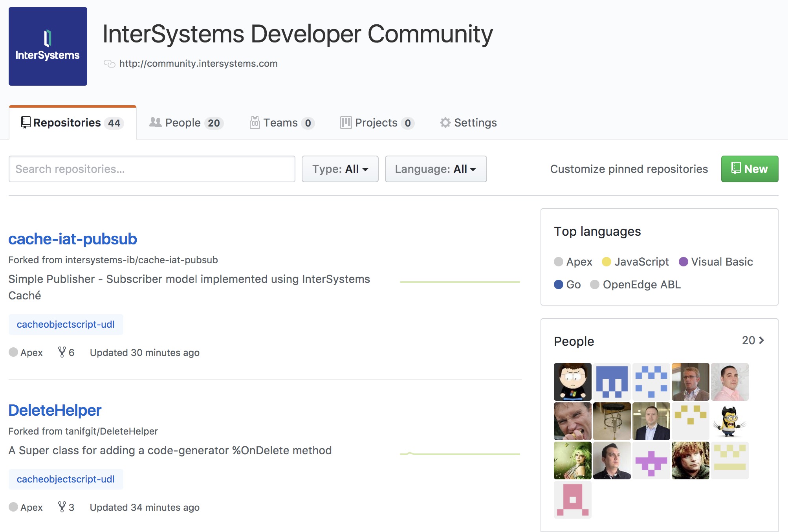Screen dimensions: 788x532
Task: Click the fork icon under cache-iat-pubsub
Action: [62, 352]
